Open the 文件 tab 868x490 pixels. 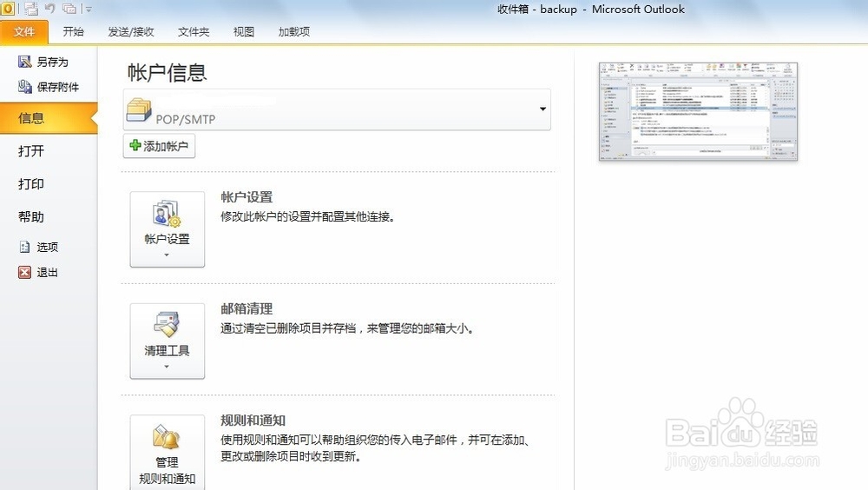click(x=23, y=32)
